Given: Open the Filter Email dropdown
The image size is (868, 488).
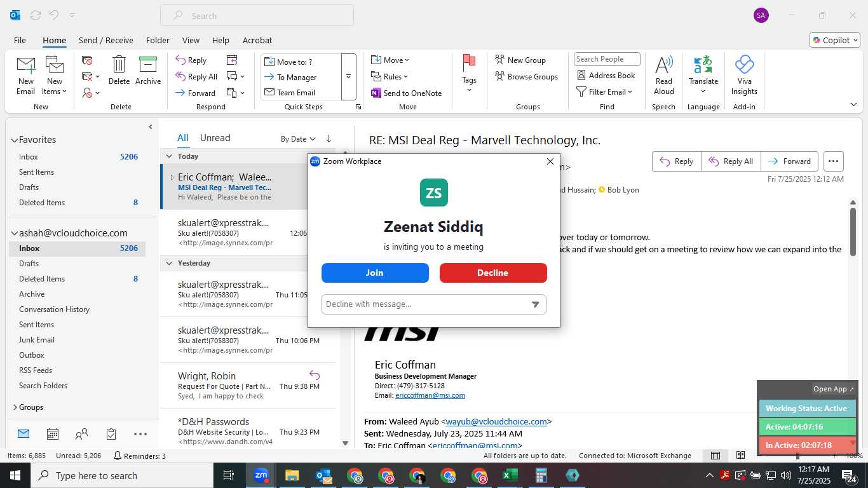Looking at the screenshot, I should 604,92.
